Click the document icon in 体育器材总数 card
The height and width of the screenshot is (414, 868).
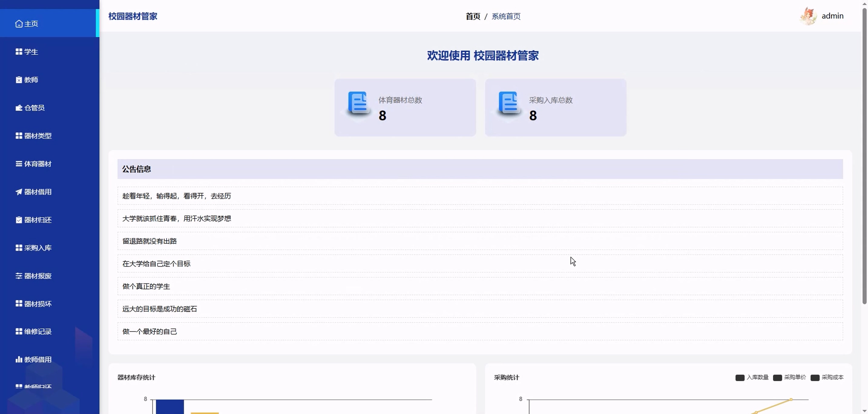[x=359, y=103]
